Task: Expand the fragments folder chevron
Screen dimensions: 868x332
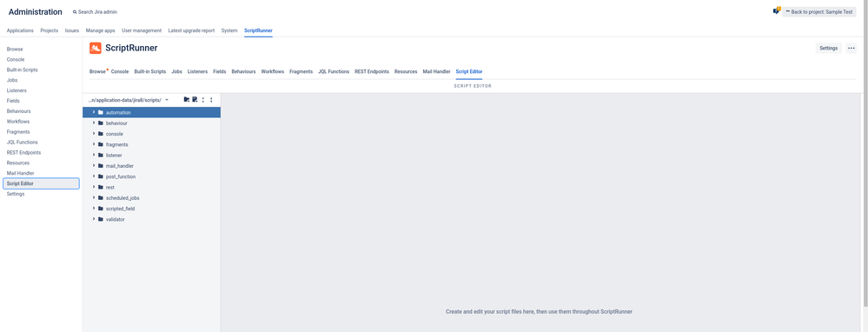Action: pos(94,144)
